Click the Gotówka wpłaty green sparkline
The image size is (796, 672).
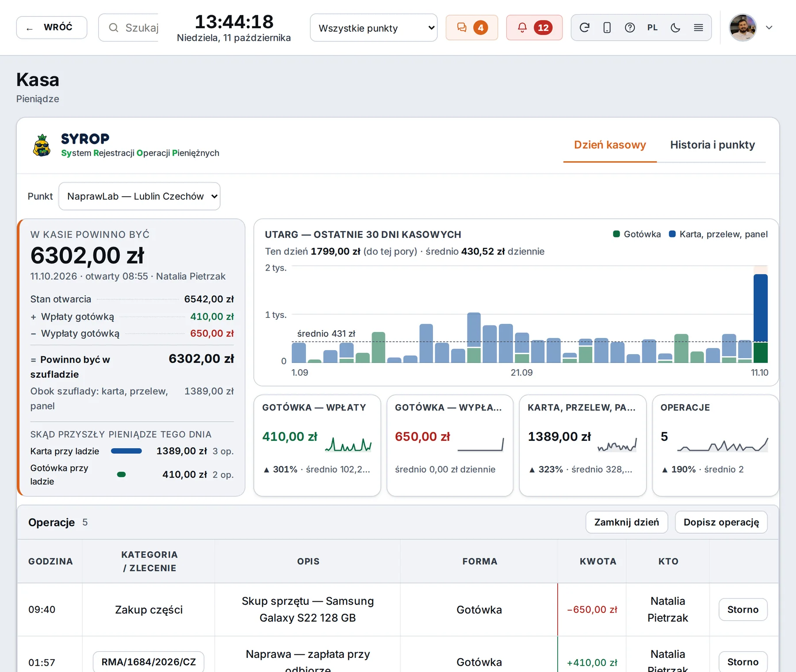(348, 444)
